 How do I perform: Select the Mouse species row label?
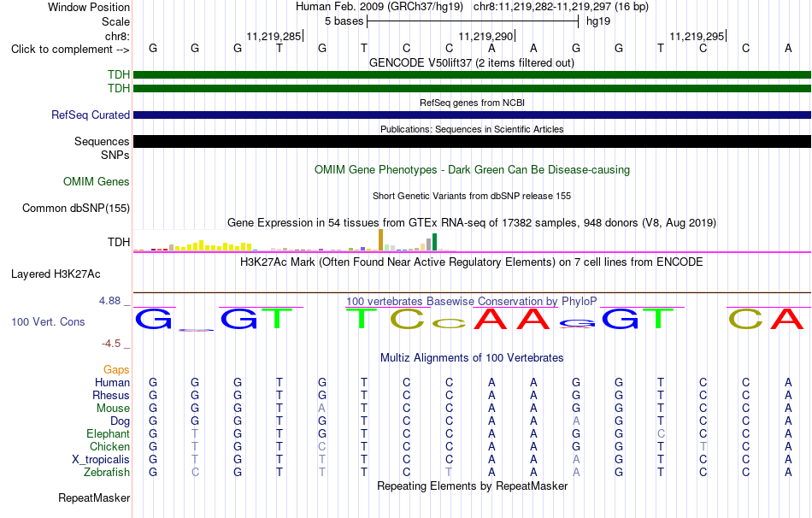point(114,409)
